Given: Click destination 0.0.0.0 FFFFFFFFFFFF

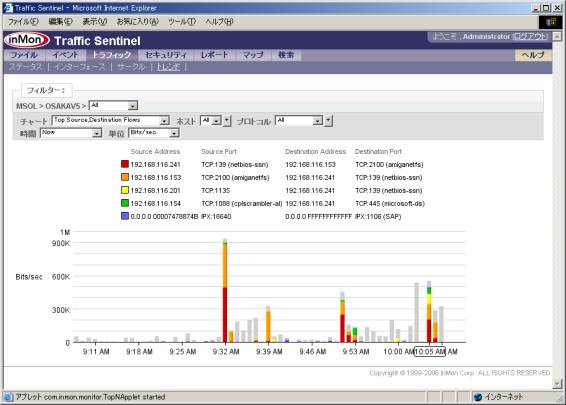Looking at the screenshot, I should pyautogui.click(x=318, y=217).
